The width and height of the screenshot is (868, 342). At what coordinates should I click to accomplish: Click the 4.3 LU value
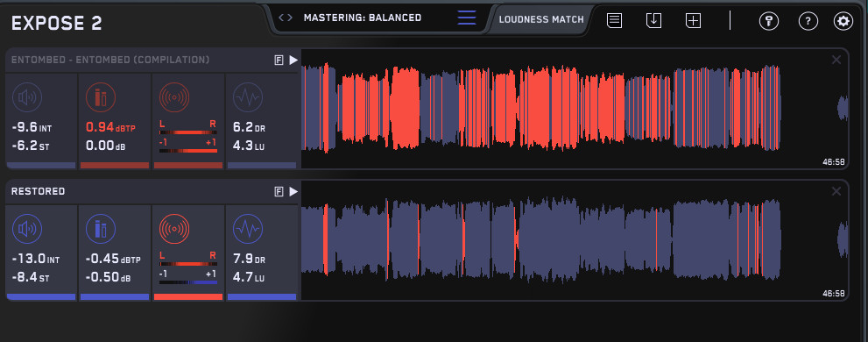tap(249, 146)
